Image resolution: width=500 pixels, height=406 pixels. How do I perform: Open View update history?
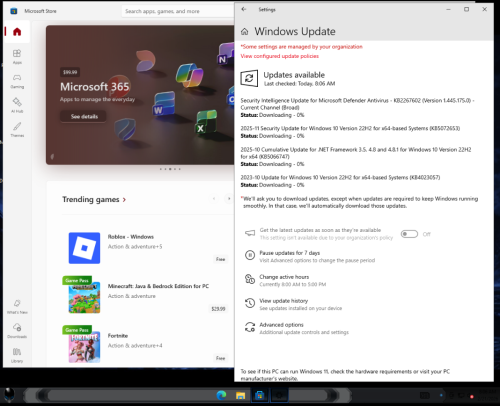coord(284,301)
